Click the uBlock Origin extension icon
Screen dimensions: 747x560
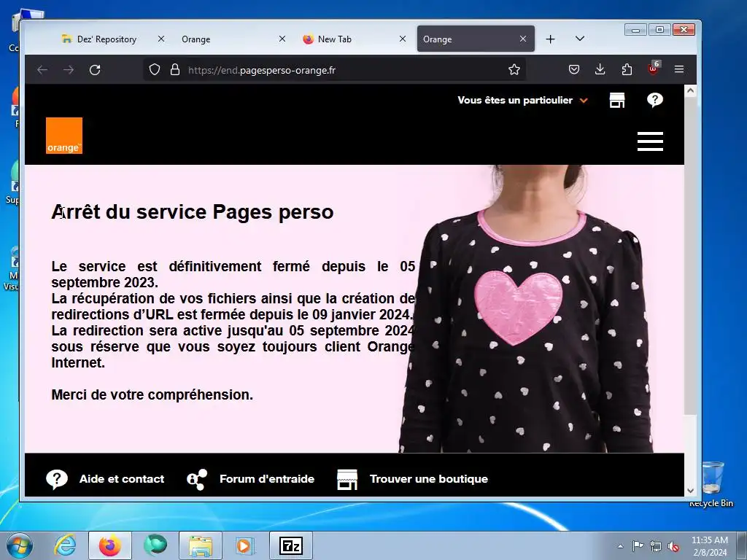653,69
